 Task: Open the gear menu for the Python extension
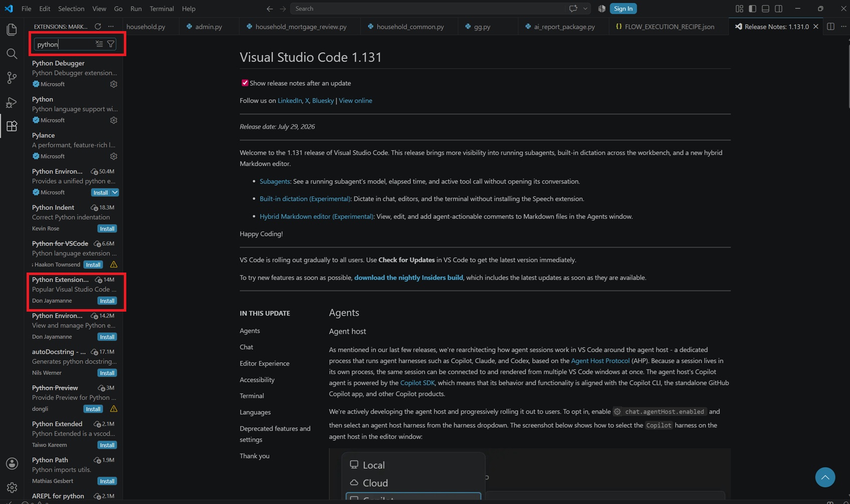coord(114,120)
